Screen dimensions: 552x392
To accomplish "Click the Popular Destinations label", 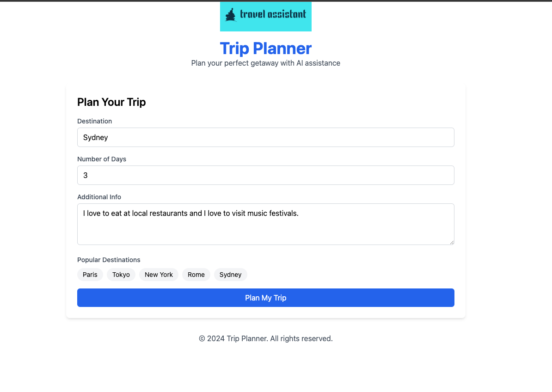I will 109,260.
